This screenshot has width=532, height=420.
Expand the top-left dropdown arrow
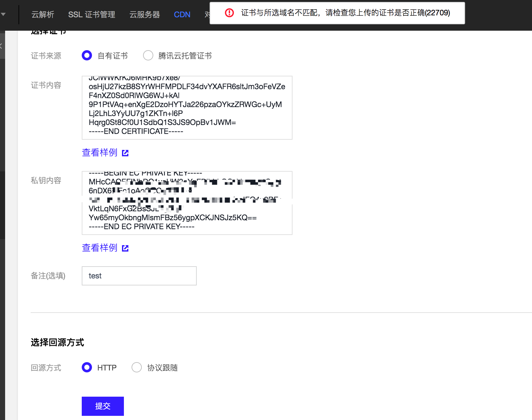point(3,14)
